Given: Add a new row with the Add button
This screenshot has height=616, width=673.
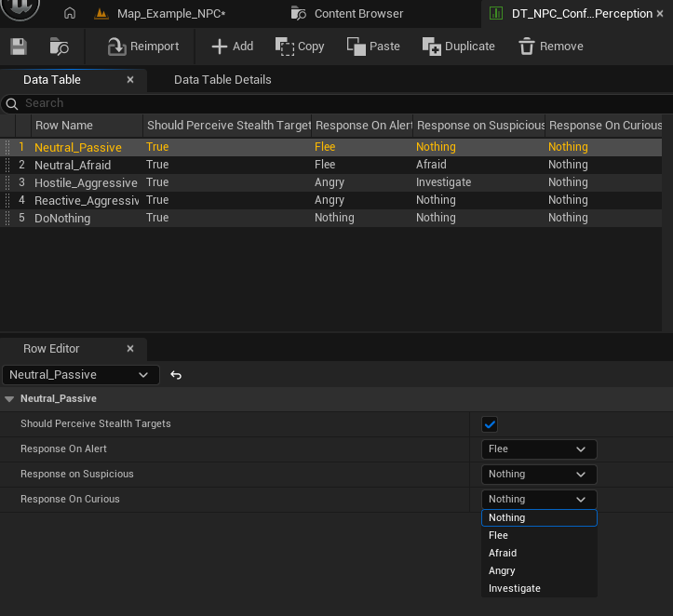Looking at the screenshot, I should point(232,47).
